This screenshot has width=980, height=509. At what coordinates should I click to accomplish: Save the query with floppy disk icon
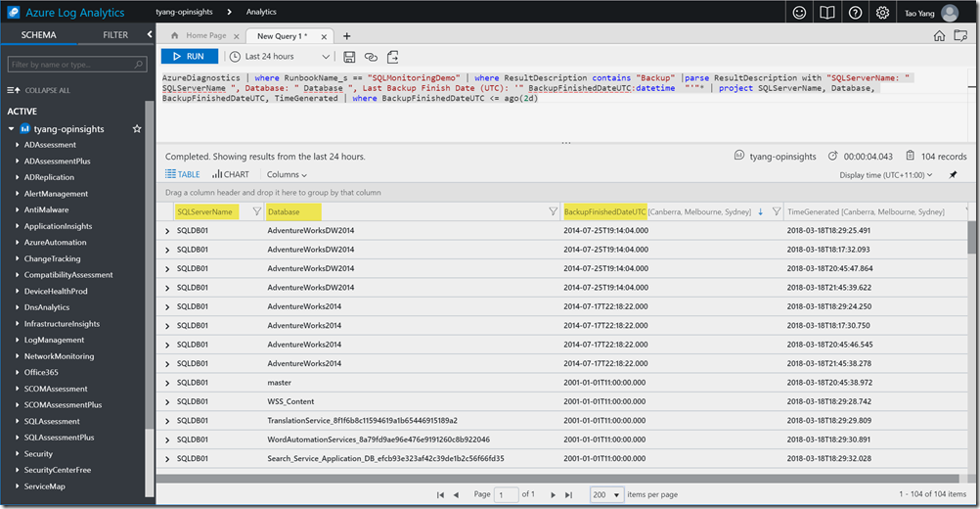point(349,57)
